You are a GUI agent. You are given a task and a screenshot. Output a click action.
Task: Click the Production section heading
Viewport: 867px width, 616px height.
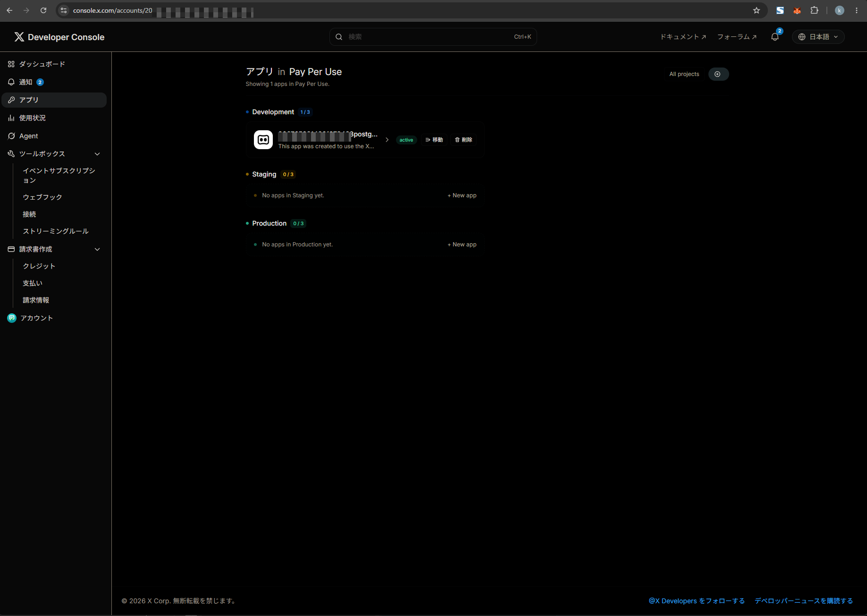click(x=269, y=223)
